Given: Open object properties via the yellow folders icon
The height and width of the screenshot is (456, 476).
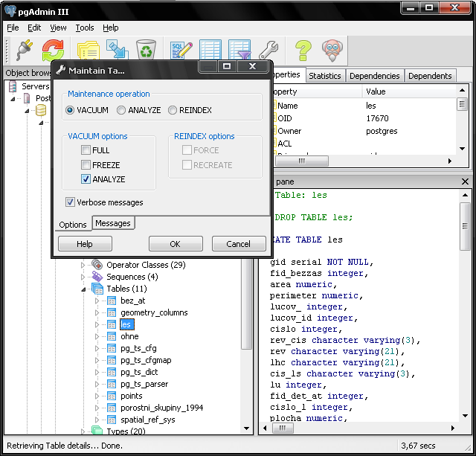Looking at the screenshot, I should point(88,50).
